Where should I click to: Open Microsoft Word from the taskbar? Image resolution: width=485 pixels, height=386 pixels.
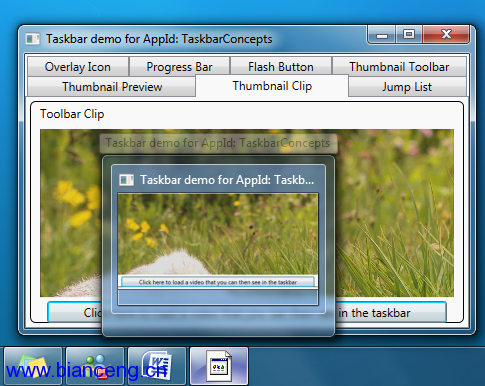coord(157,366)
